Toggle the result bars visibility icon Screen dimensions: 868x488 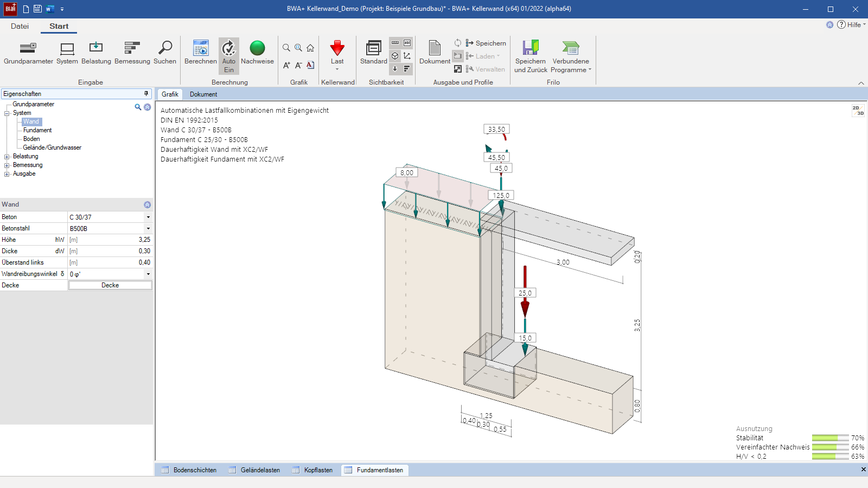tap(407, 69)
